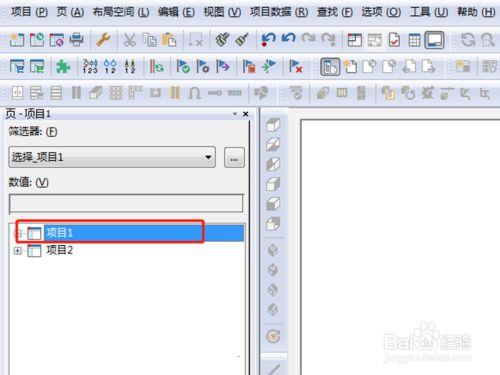
Task: Open the 编辑 (E) menu
Action: (x=176, y=12)
